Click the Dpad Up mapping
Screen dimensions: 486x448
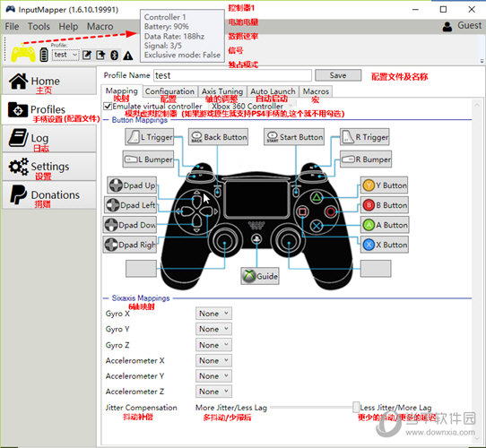pyautogui.click(x=132, y=185)
